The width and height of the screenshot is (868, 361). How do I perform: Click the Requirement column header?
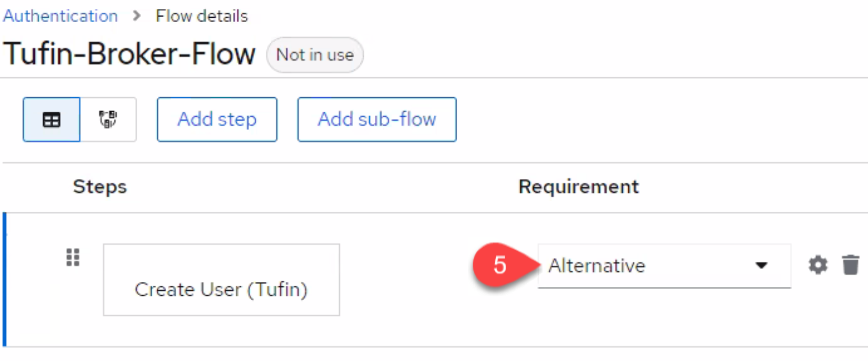(578, 187)
